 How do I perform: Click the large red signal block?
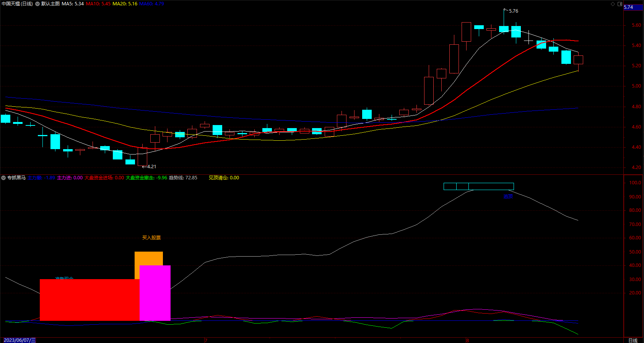[x=89, y=300]
